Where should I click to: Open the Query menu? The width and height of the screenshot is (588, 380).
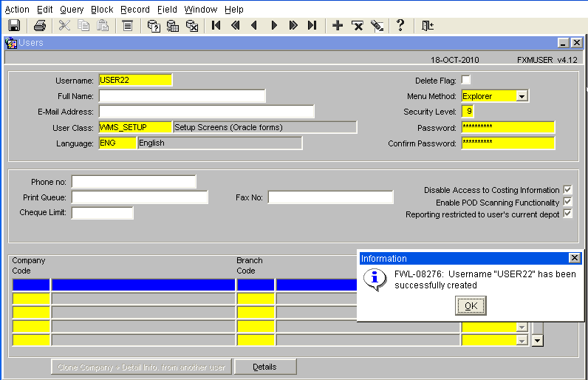72,10
